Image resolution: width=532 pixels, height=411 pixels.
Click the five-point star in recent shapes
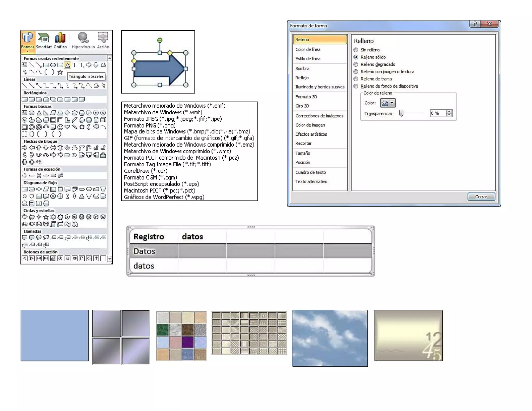coord(60,72)
